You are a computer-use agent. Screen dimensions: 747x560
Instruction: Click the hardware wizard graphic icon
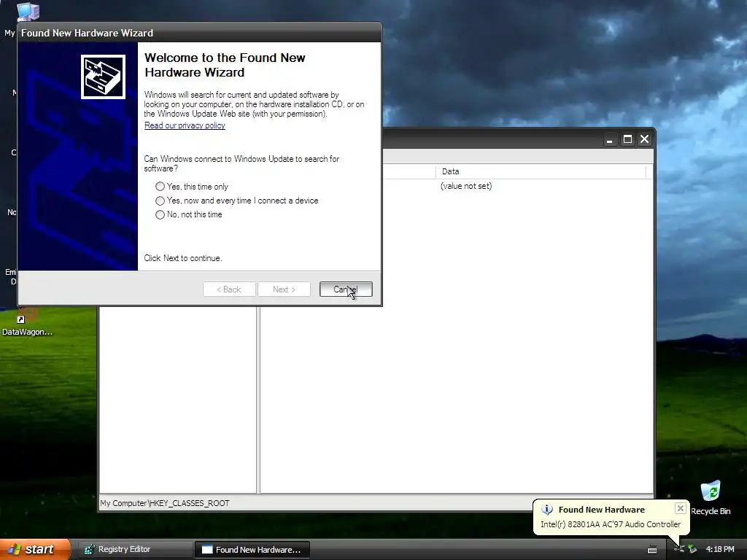coord(103,77)
